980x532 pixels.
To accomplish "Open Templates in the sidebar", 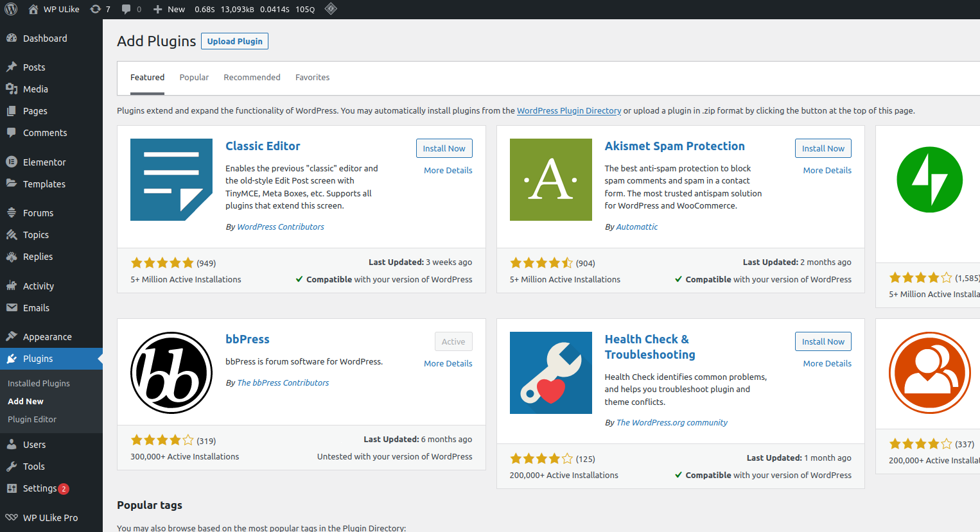I will pos(51,184).
